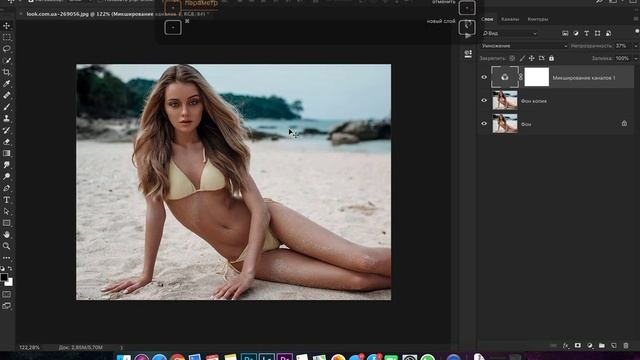This screenshot has height=360, width=640.
Task: Add a layer style (fx)
Action: 565,345
